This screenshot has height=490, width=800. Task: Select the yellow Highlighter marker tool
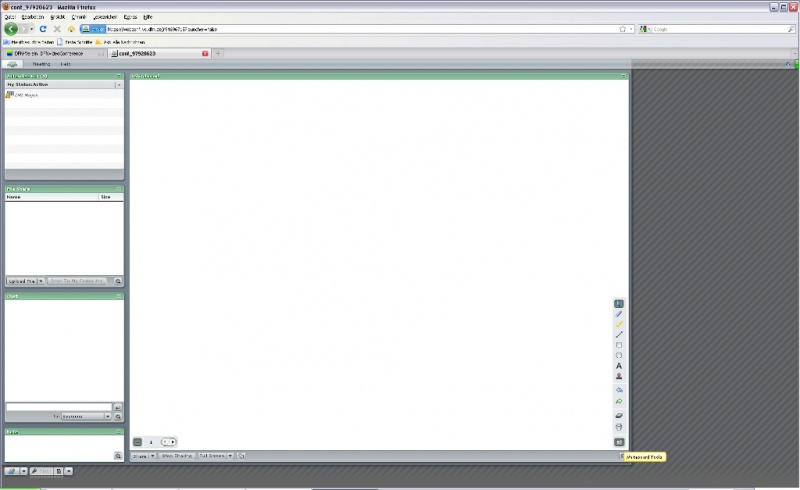[619, 324]
